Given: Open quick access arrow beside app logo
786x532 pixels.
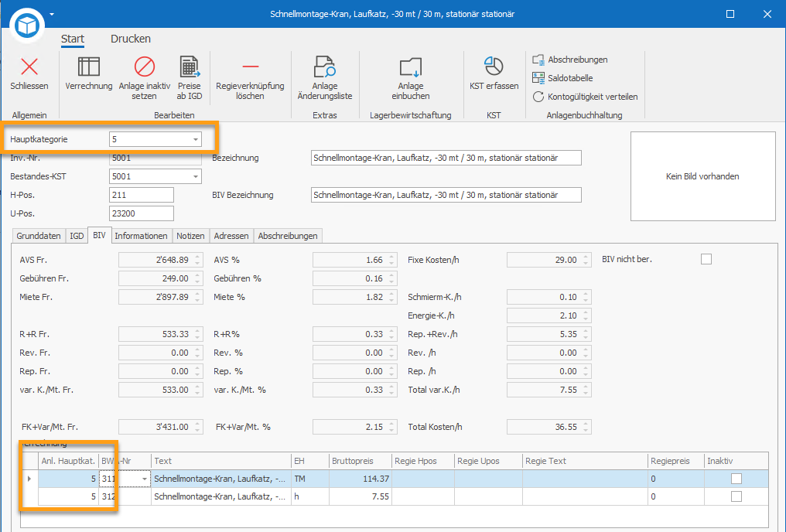Looking at the screenshot, I should click(52, 14).
